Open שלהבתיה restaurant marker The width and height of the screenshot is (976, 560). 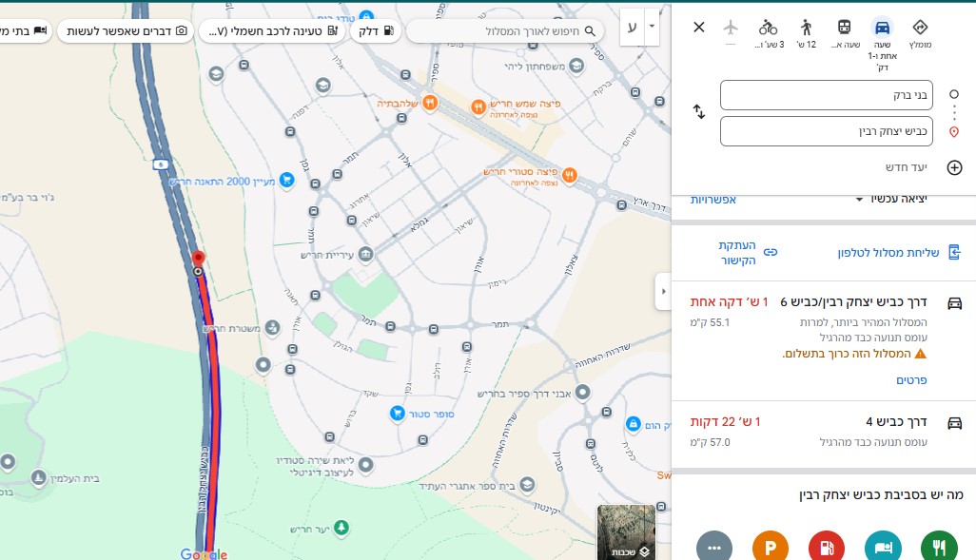pyautogui.click(x=430, y=104)
